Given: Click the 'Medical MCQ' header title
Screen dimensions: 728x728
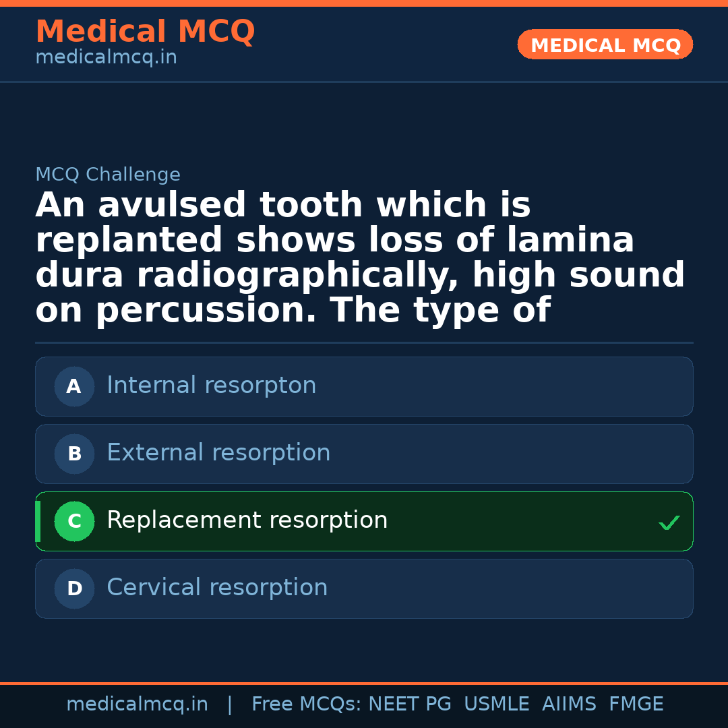Looking at the screenshot, I should point(145,32).
